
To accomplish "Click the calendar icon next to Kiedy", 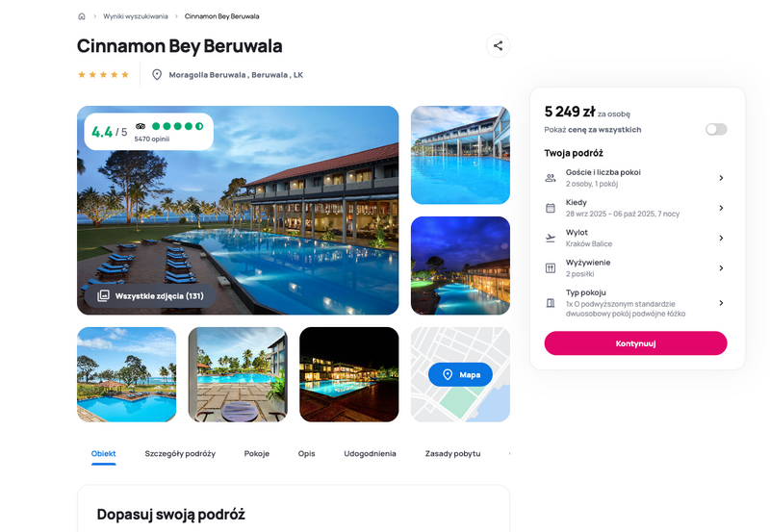I will click(x=551, y=208).
